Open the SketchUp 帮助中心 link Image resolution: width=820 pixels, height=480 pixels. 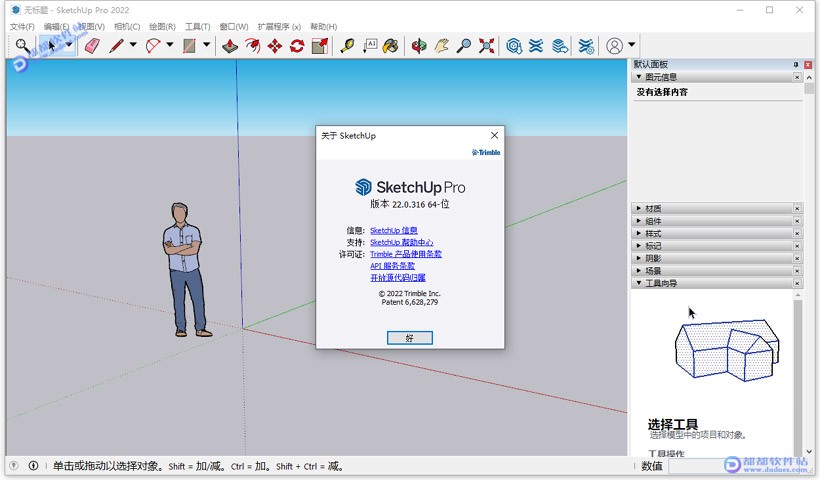(x=402, y=243)
